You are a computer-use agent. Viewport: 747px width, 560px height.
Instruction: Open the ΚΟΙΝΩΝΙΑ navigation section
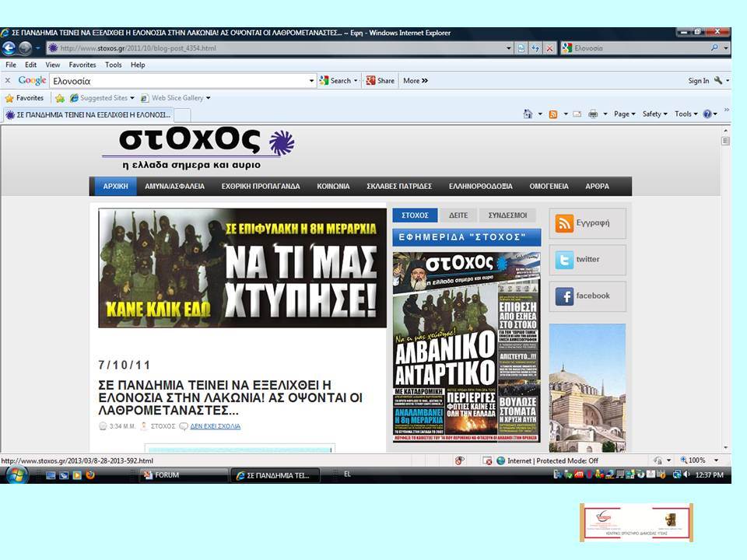coord(333,186)
